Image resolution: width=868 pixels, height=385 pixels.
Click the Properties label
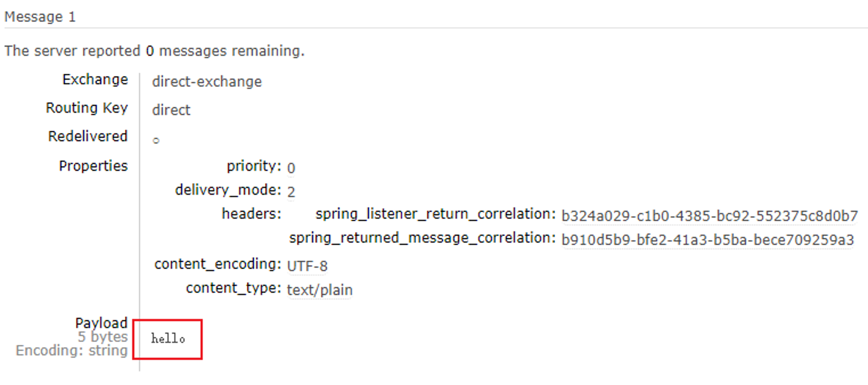[x=93, y=166]
